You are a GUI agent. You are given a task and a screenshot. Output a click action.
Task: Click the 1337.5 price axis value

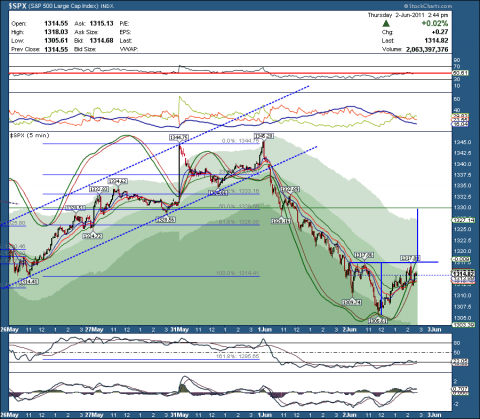coord(462,175)
